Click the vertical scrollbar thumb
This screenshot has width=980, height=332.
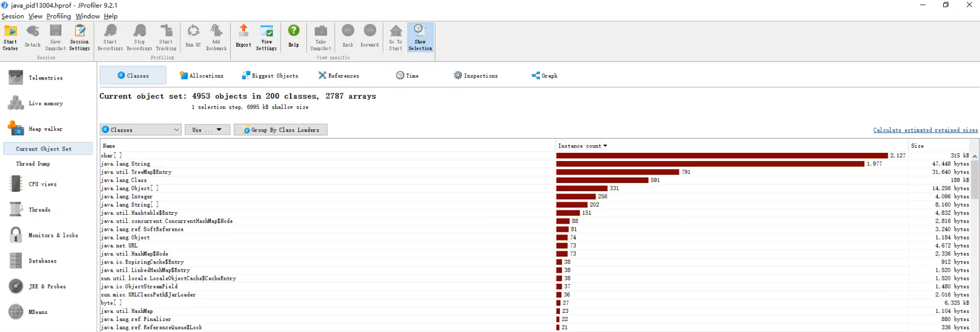pyautogui.click(x=975, y=179)
